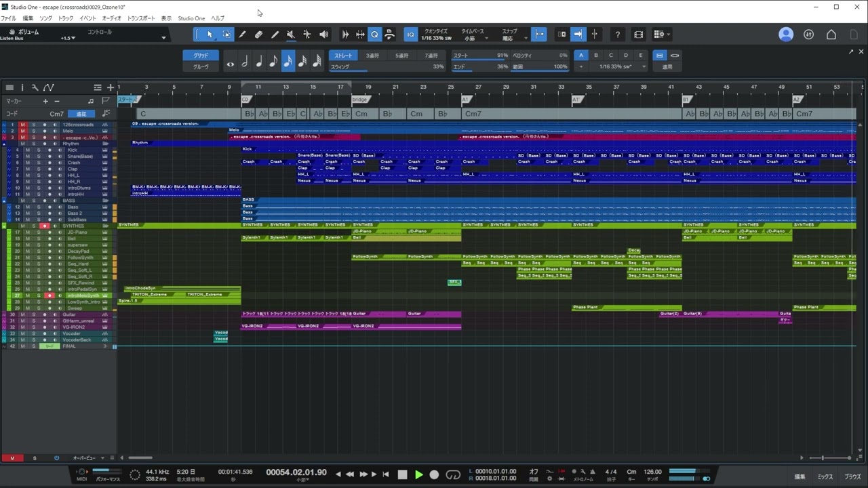Open the オーディオ menu
Viewport: 868px width, 488px height.
point(112,18)
